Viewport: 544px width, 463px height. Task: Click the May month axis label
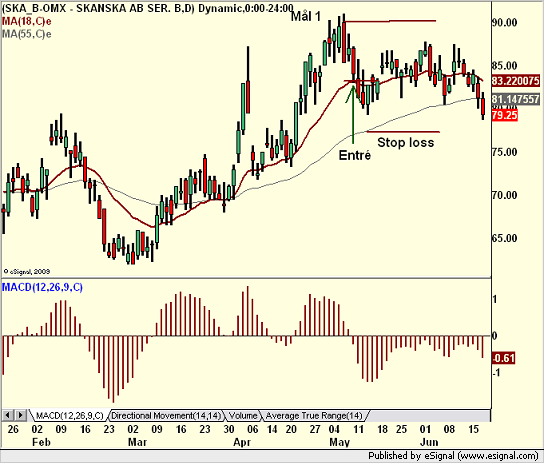(339, 443)
